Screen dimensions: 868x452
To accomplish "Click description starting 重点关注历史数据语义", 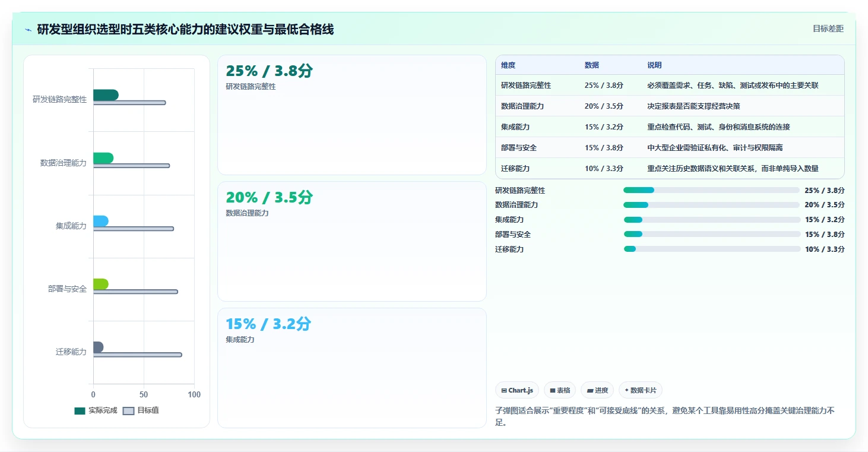I will pyautogui.click(x=733, y=169).
